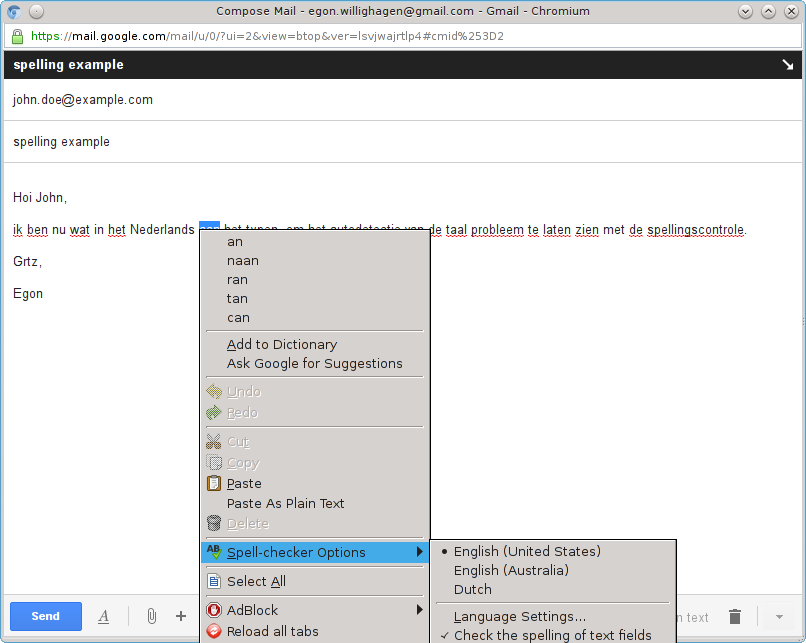
Task: Click the discard draft trash icon
Action: tap(735, 616)
